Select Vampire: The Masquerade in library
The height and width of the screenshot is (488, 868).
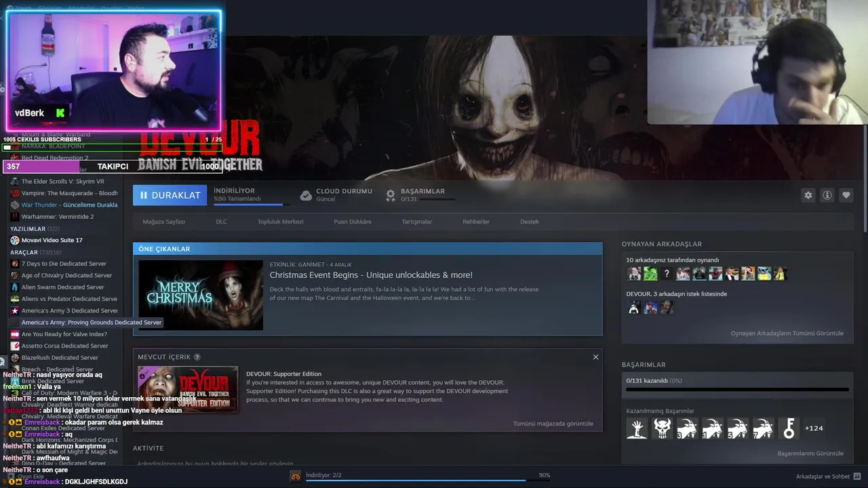(x=64, y=193)
